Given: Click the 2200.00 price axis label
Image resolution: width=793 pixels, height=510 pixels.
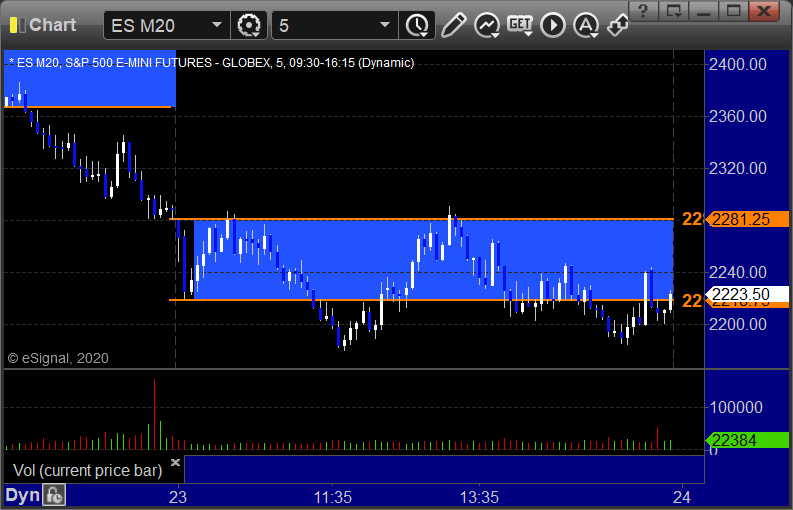Looking at the screenshot, I should (737, 324).
